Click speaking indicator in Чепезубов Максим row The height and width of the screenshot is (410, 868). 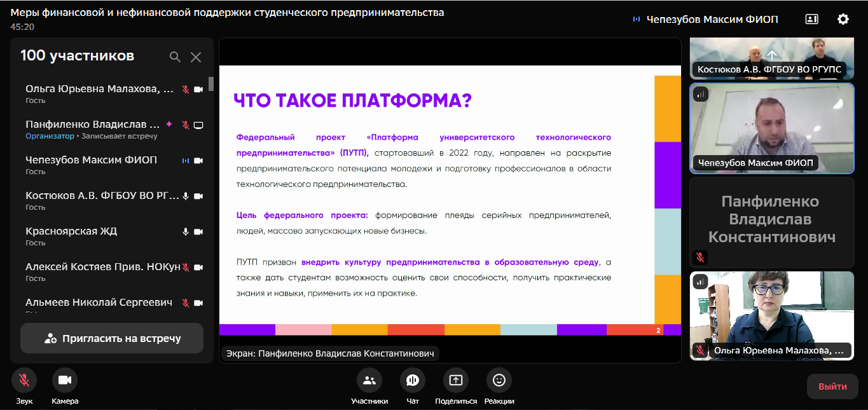click(186, 161)
